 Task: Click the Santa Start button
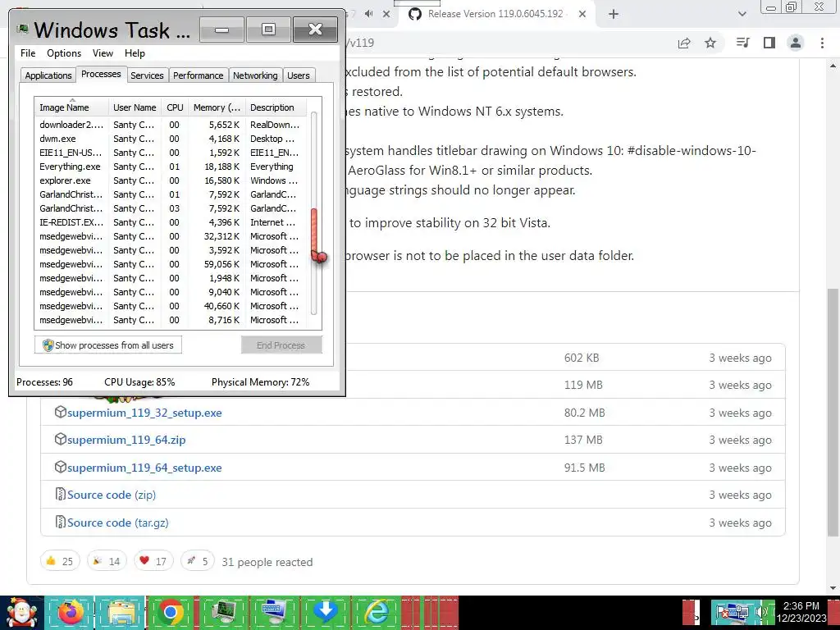[21, 613]
